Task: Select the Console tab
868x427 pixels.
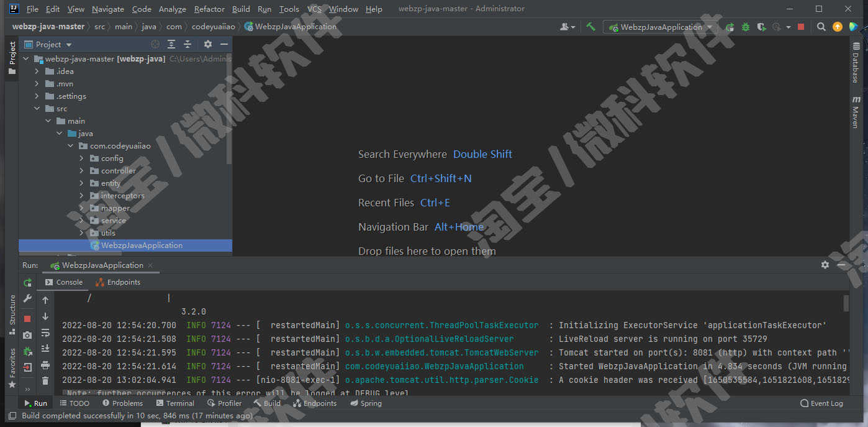Action: coord(63,282)
